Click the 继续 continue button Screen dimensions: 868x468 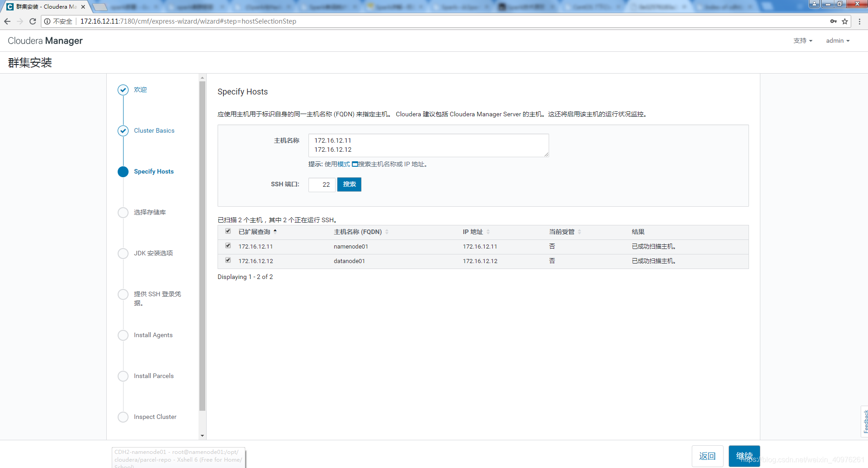[744, 456]
